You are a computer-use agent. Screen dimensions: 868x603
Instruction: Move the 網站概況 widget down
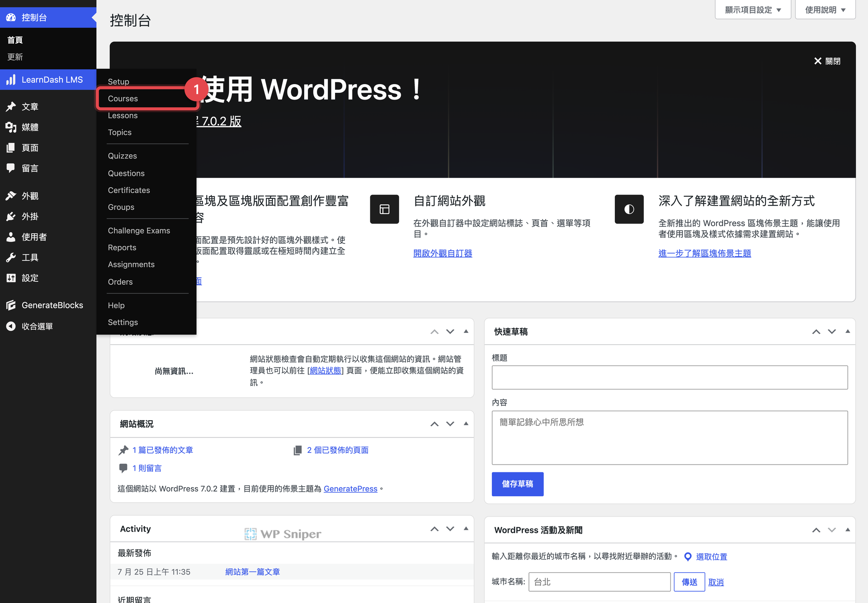[450, 424]
